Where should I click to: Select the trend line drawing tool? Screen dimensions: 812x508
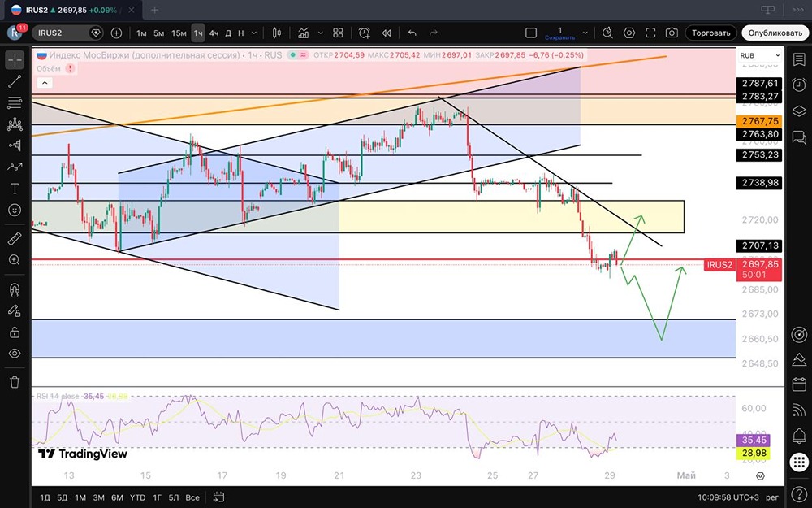pyautogui.click(x=15, y=80)
